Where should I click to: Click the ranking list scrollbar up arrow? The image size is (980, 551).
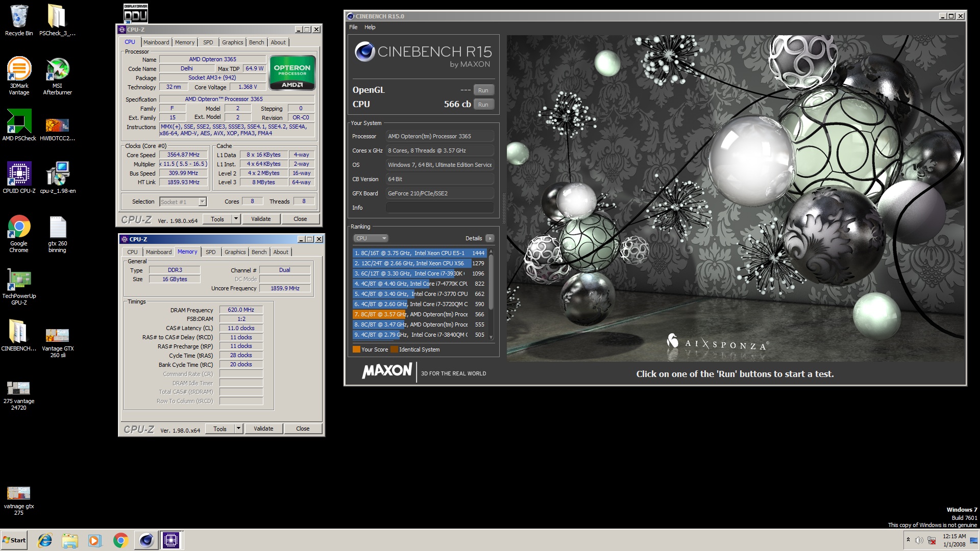click(x=491, y=252)
